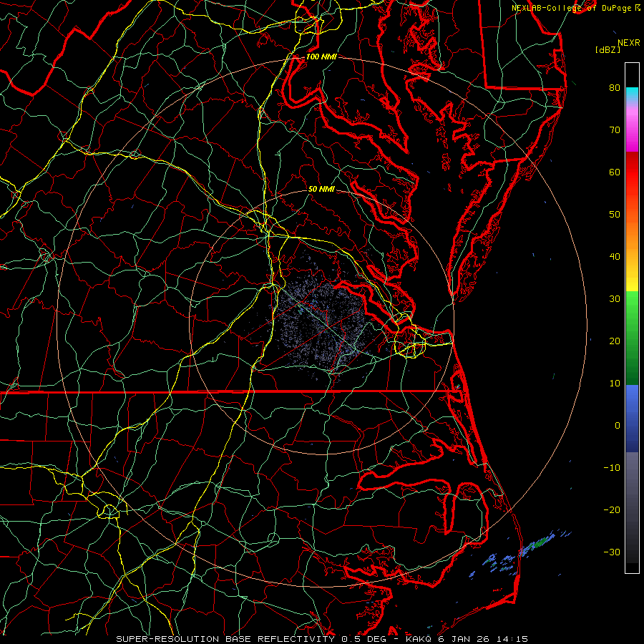Click the ground clutter echo at radar center
This screenshot has height=644, width=644.
[x=322, y=322]
